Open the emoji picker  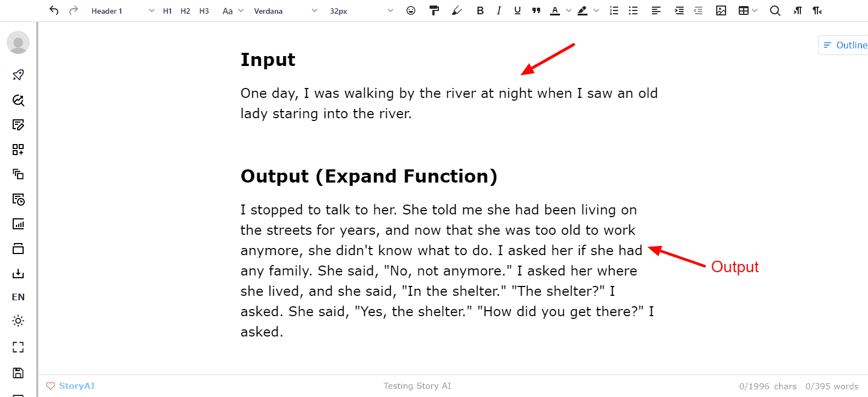pos(410,10)
